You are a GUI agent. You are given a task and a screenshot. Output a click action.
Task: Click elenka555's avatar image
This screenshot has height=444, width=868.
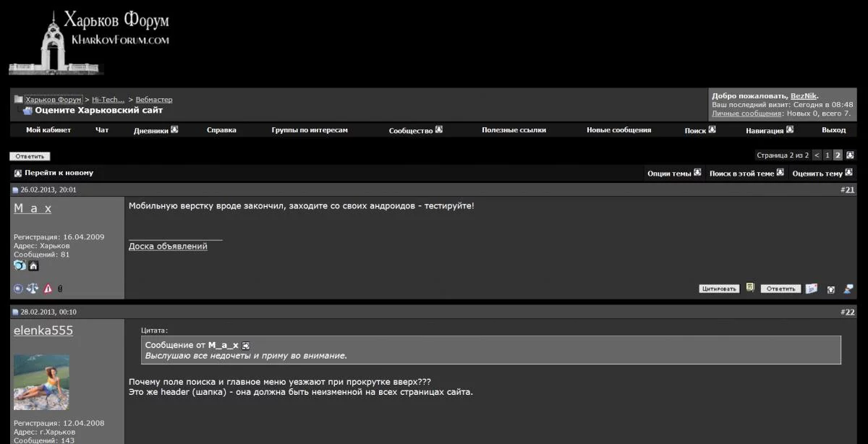point(41,382)
